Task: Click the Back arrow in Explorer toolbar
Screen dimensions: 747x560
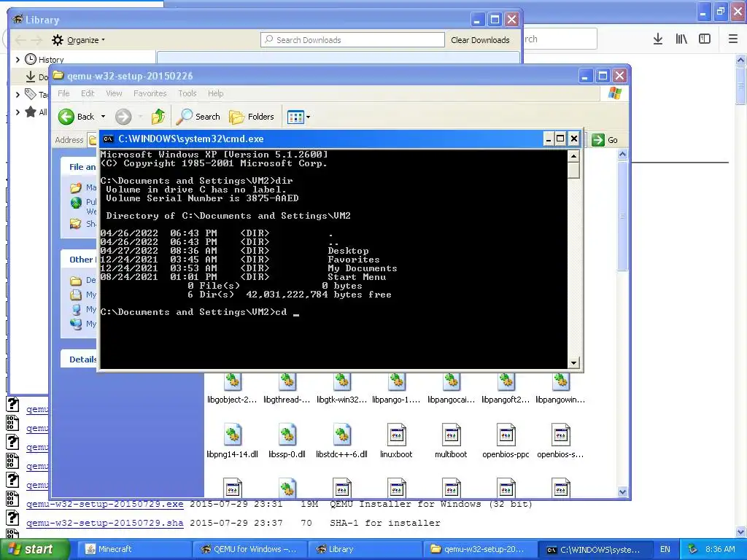Action: (x=66, y=116)
